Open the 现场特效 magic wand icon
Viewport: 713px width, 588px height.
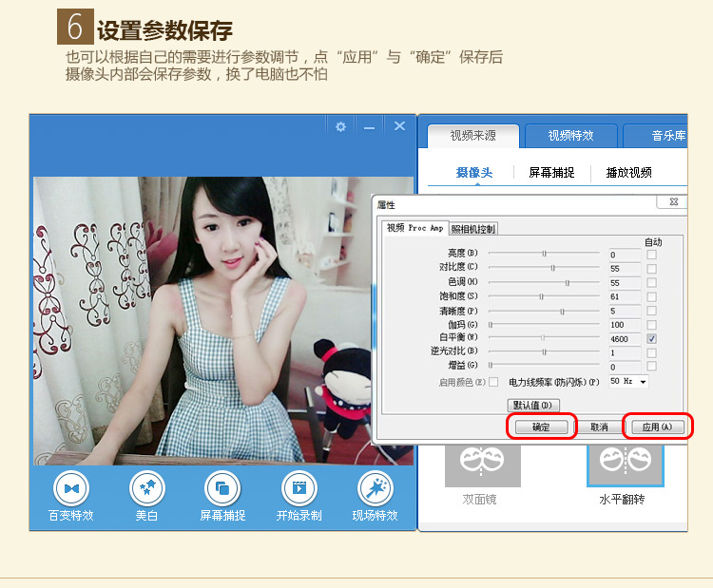pos(376,489)
